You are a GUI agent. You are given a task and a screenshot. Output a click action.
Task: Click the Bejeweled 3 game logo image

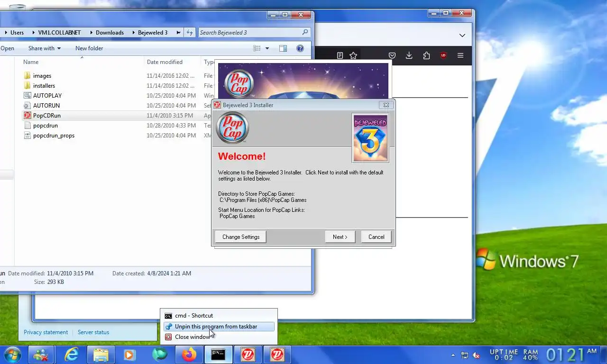point(370,138)
